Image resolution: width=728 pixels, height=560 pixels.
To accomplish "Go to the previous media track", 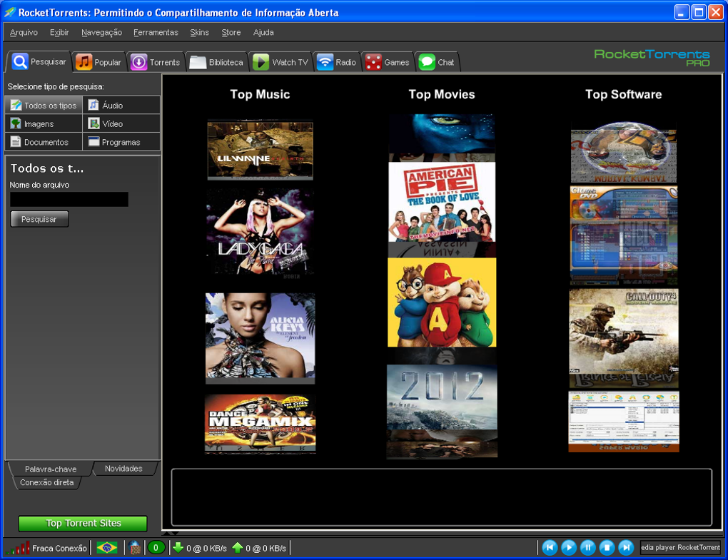I will click(x=550, y=548).
